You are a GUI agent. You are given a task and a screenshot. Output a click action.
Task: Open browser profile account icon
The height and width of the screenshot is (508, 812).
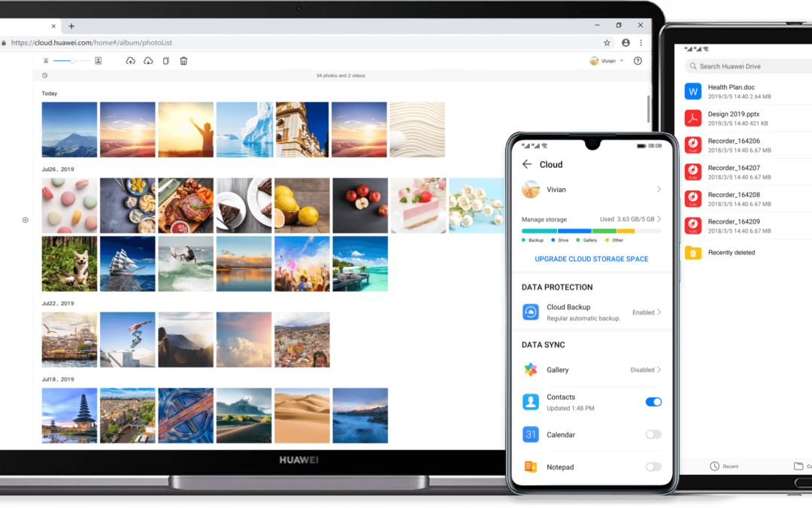coord(626,42)
